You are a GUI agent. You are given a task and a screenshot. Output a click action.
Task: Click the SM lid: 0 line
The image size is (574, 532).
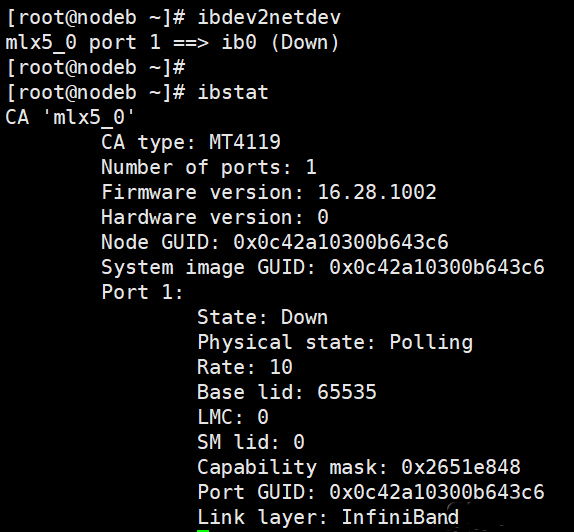(251, 442)
